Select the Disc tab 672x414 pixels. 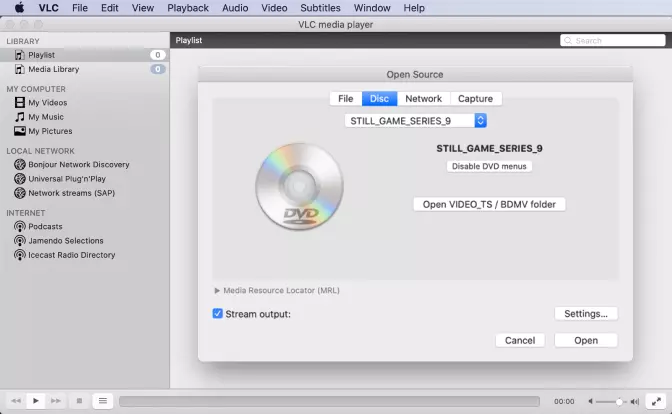[x=379, y=99]
